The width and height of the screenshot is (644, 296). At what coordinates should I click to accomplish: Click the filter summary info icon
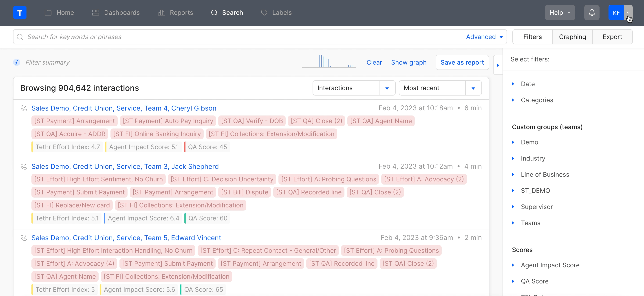click(16, 62)
